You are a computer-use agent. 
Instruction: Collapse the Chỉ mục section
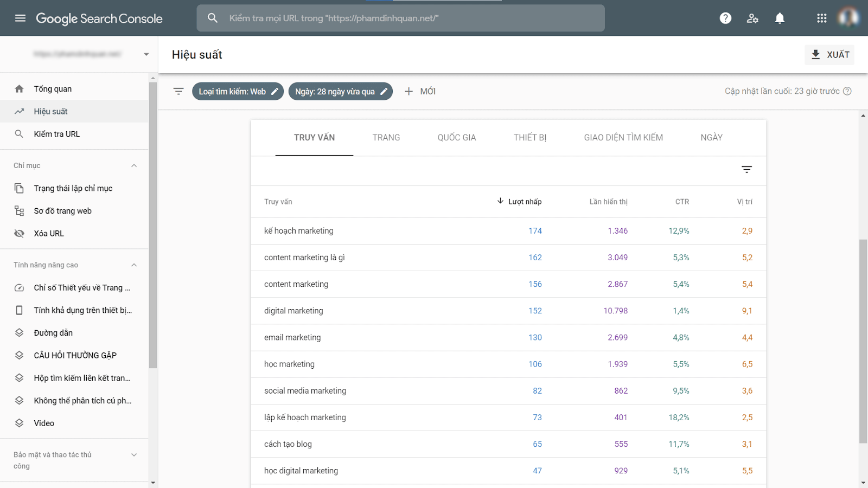134,166
